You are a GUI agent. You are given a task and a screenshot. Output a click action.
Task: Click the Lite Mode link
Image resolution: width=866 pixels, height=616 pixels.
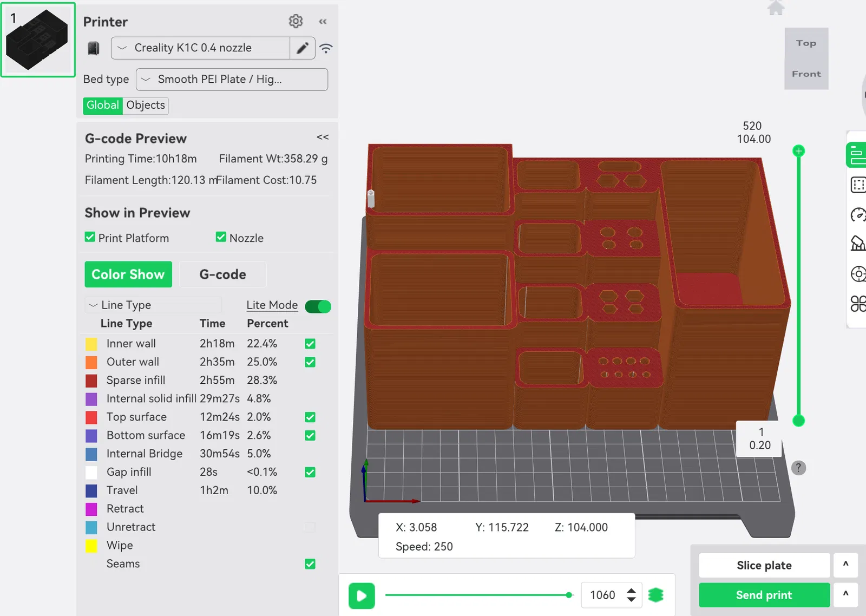272,305
